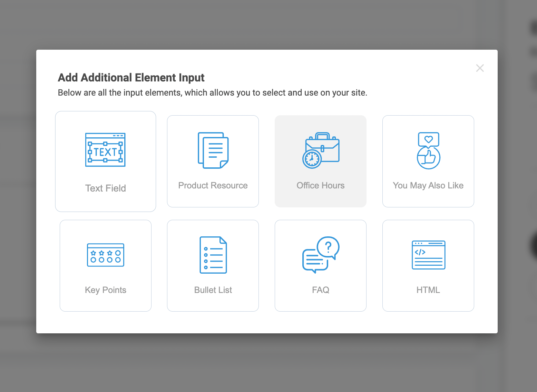537x392 pixels.
Task: Add a Text Field input element
Action: [105, 161]
